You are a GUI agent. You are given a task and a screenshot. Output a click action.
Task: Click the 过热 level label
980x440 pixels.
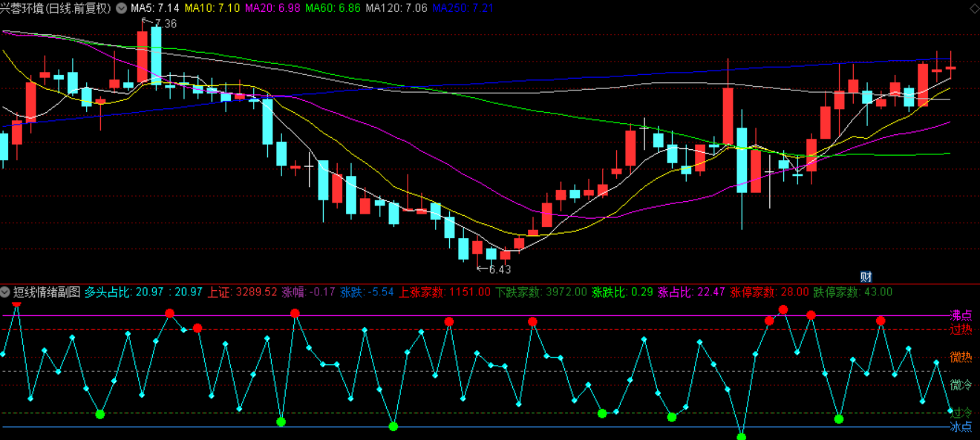pyautogui.click(x=961, y=329)
